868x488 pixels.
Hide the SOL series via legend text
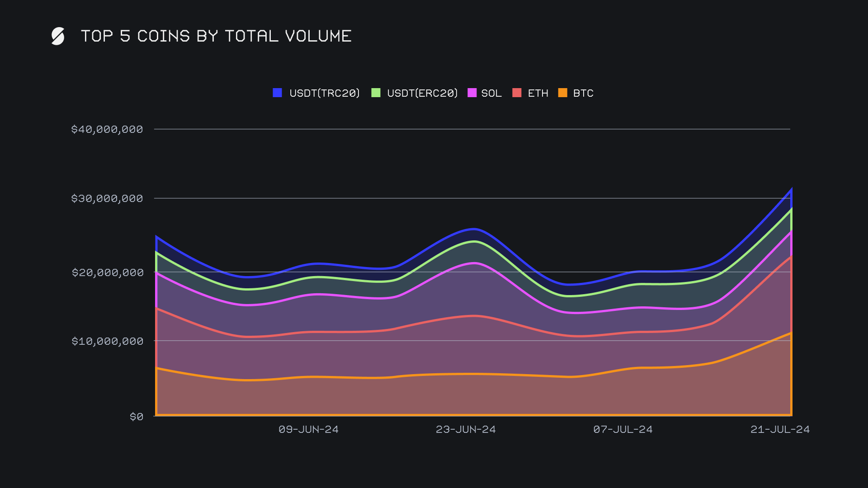pyautogui.click(x=491, y=93)
